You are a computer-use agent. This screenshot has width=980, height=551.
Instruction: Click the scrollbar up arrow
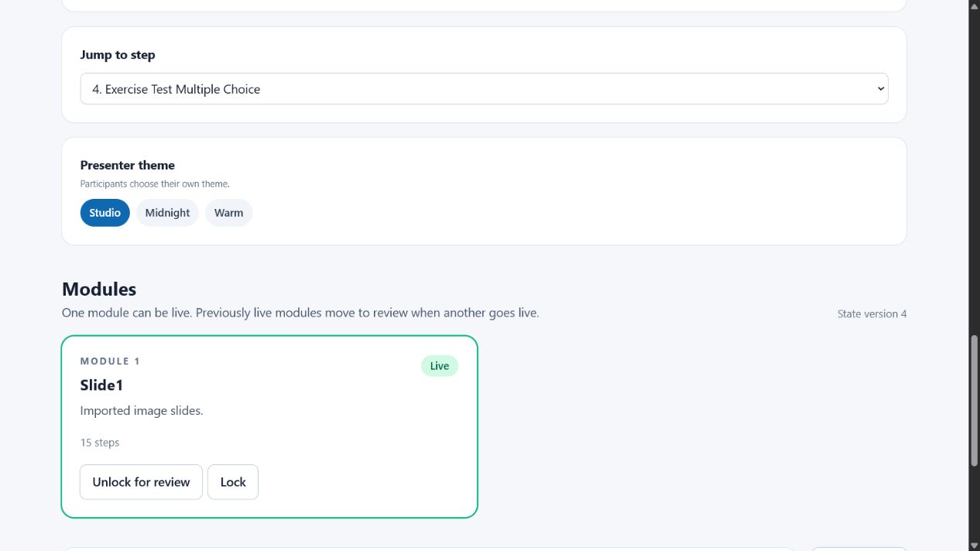[x=975, y=5]
